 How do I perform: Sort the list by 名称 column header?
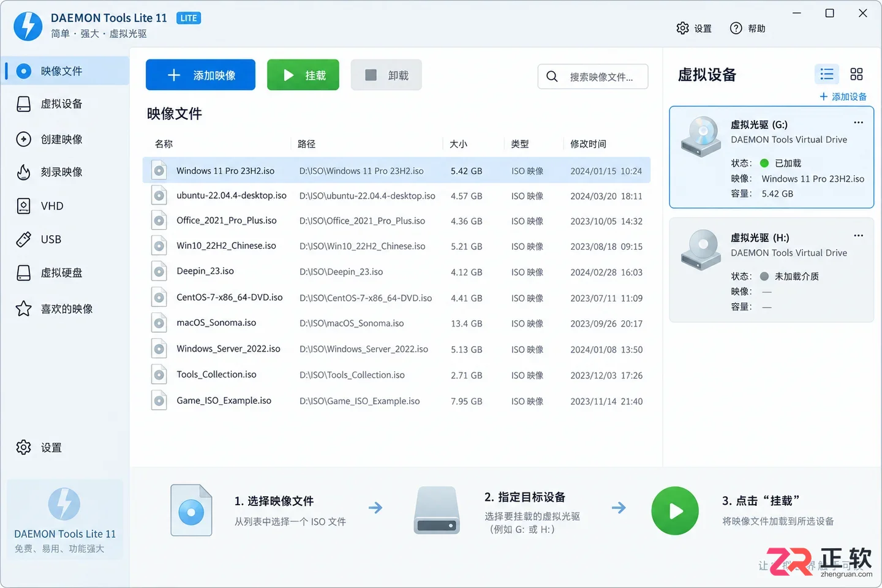[x=164, y=144]
